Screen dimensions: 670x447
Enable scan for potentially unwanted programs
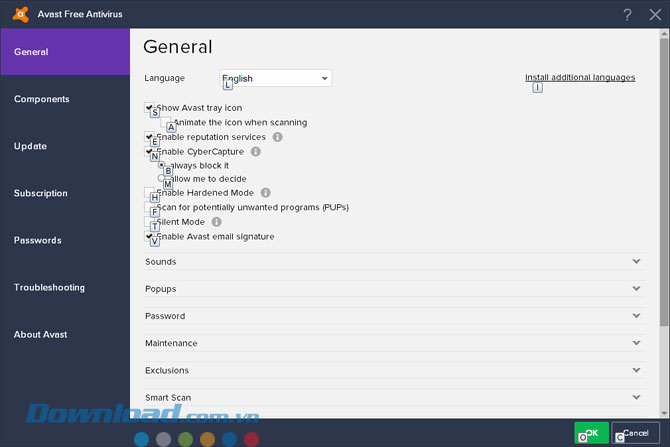point(149,207)
